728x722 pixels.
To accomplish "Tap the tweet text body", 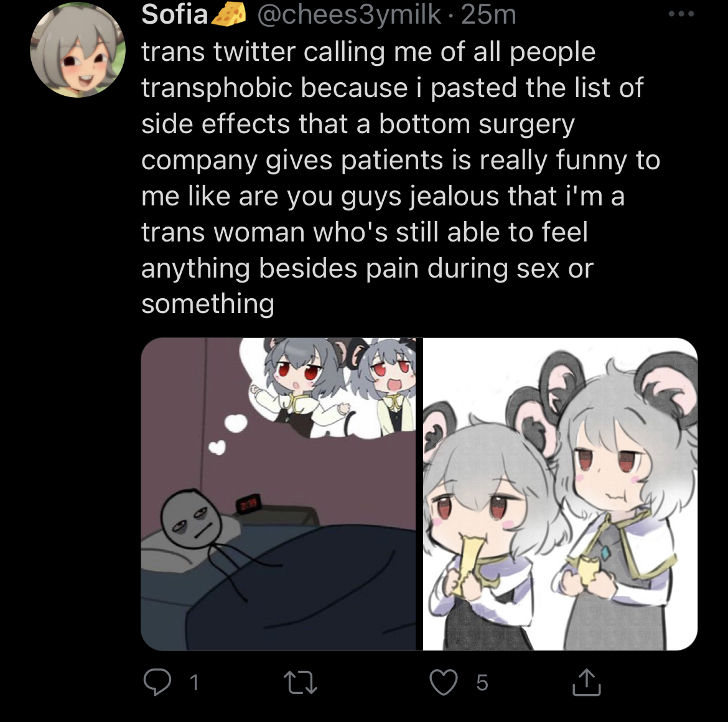I will pyautogui.click(x=400, y=178).
